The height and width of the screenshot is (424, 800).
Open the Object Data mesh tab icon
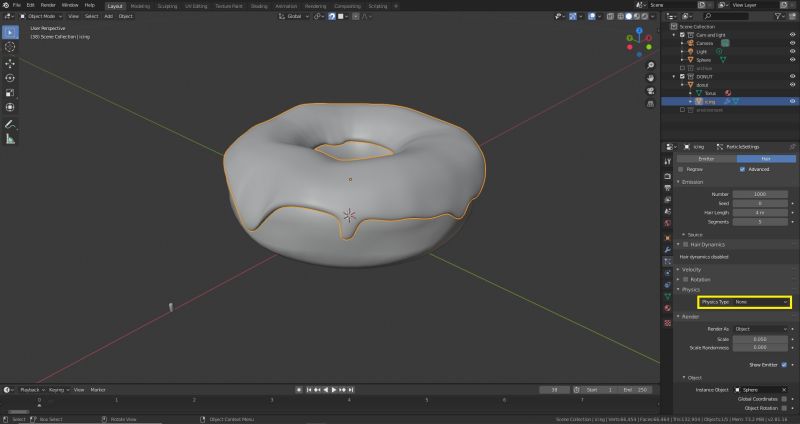tap(667, 296)
